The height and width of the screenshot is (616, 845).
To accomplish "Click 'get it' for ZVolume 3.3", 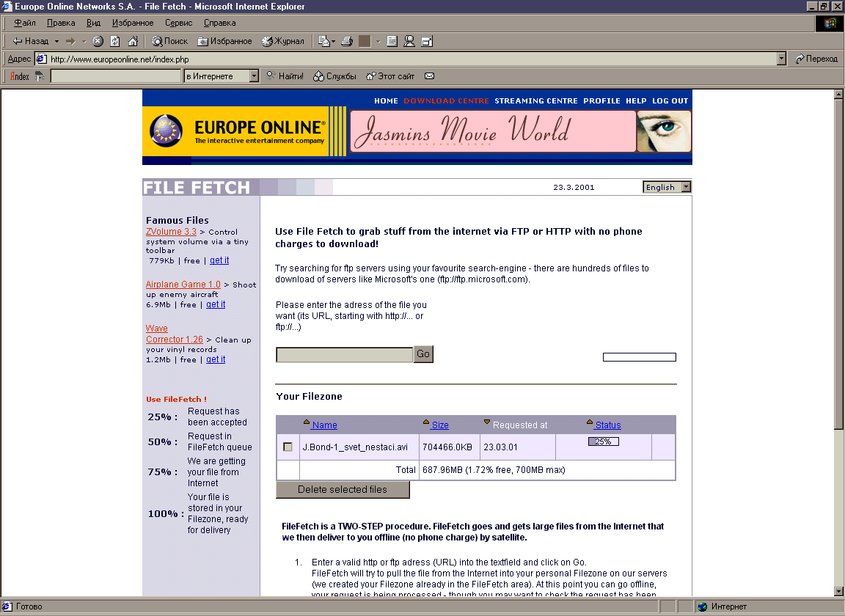I will click(x=219, y=260).
